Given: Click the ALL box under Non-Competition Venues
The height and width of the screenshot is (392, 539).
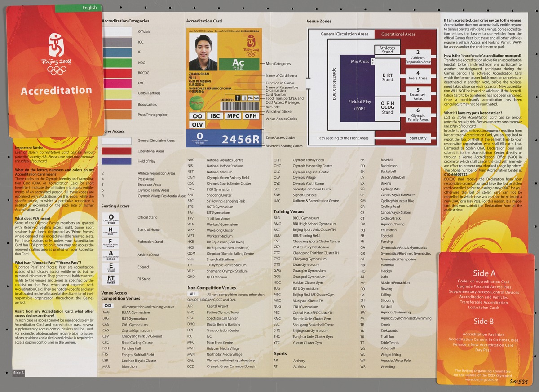Looking at the screenshot, I should coord(192,294).
